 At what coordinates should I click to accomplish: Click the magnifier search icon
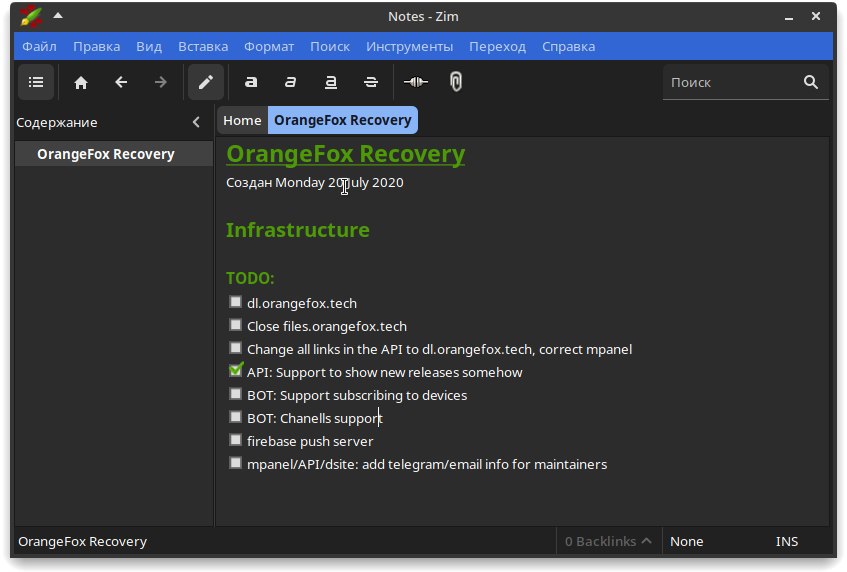coord(811,82)
